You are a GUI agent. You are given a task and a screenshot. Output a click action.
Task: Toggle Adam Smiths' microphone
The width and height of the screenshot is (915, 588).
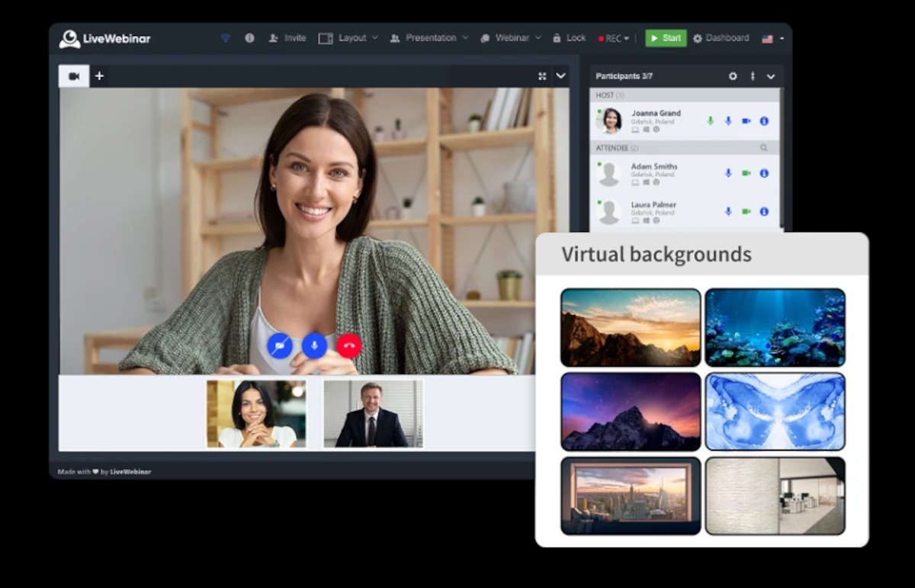click(x=728, y=173)
